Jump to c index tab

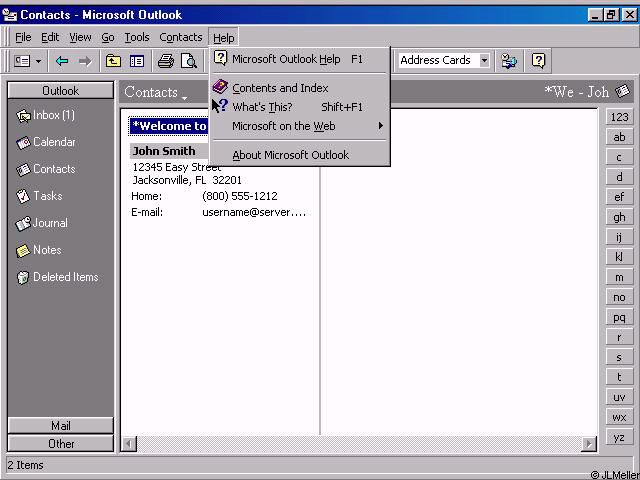coord(619,157)
